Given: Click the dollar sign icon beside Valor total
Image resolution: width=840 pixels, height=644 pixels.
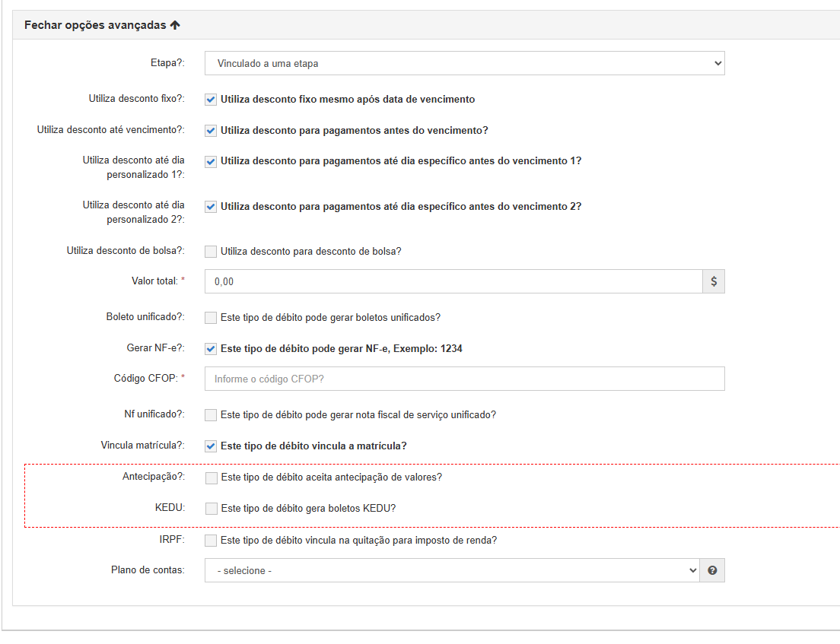Looking at the screenshot, I should tap(714, 281).
